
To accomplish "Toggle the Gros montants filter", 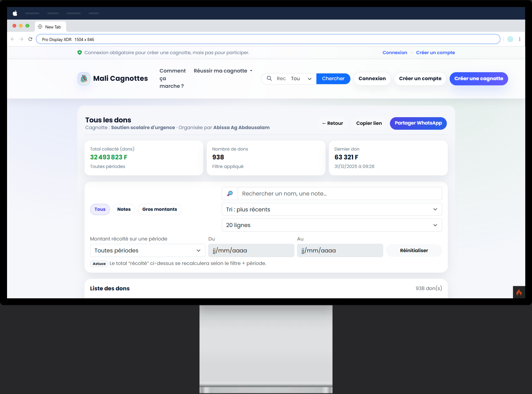I will click(160, 209).
